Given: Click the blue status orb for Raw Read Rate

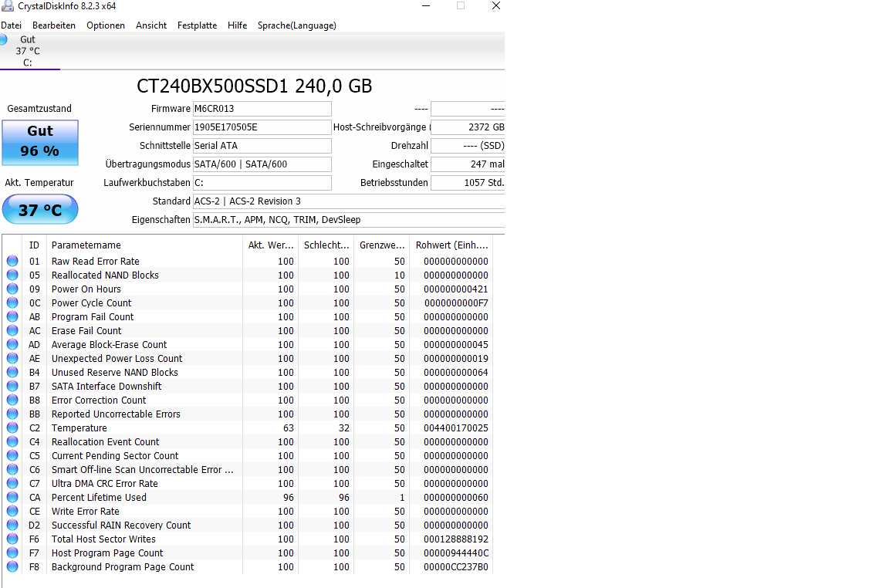Looking at the screenshot, I should 12,261.
